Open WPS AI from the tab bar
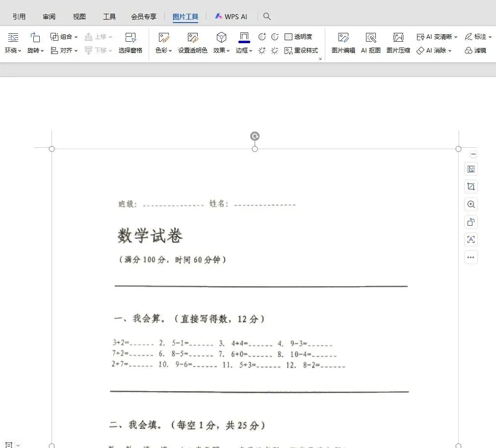This screenshot has height=448, width=496. [231, 16]
